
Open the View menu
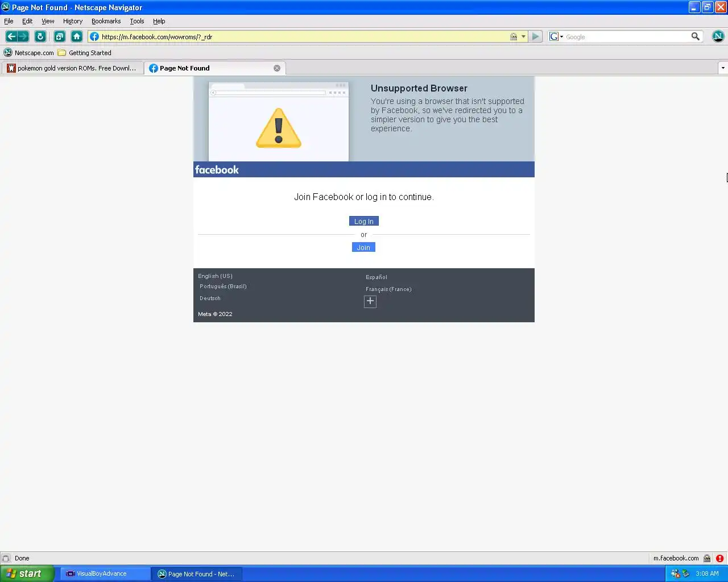pyautogui.click(x=48, y=21)
